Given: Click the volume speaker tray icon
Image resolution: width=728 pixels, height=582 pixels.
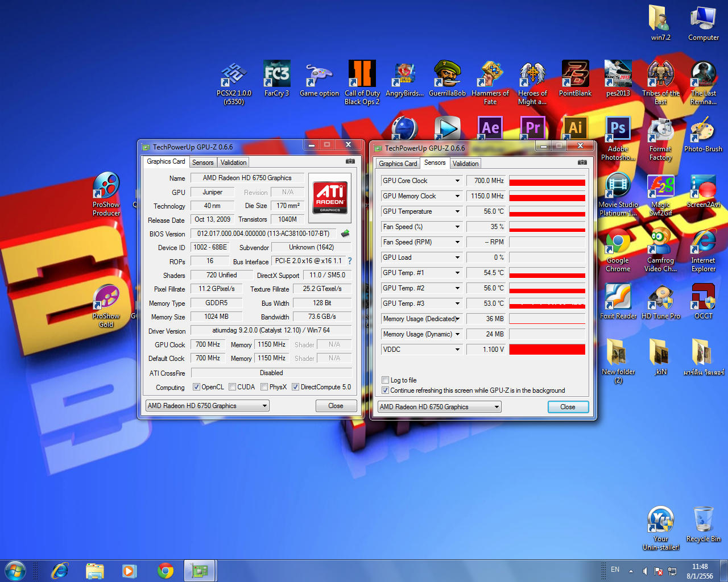Looking at the screenshot, I should pos(644,571).
